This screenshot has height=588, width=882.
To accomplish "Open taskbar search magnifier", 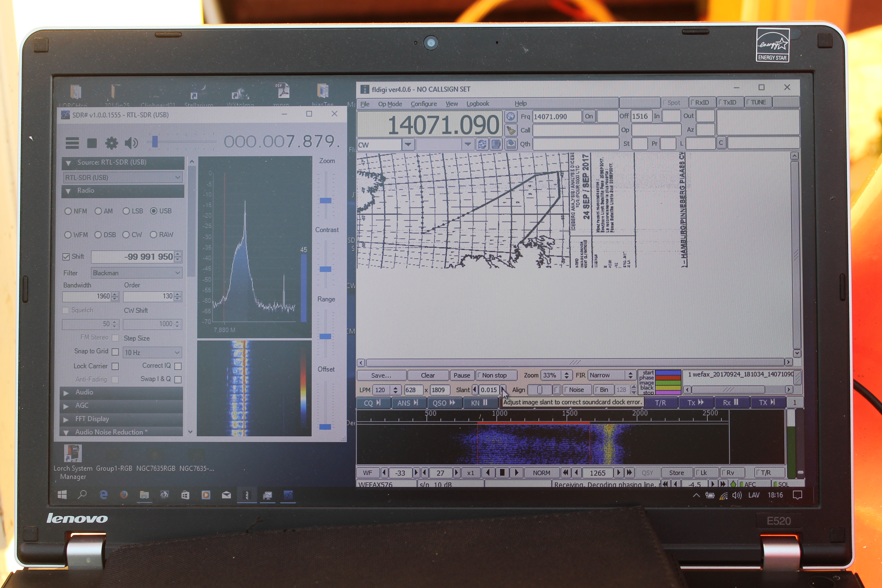I will point(82,495).
